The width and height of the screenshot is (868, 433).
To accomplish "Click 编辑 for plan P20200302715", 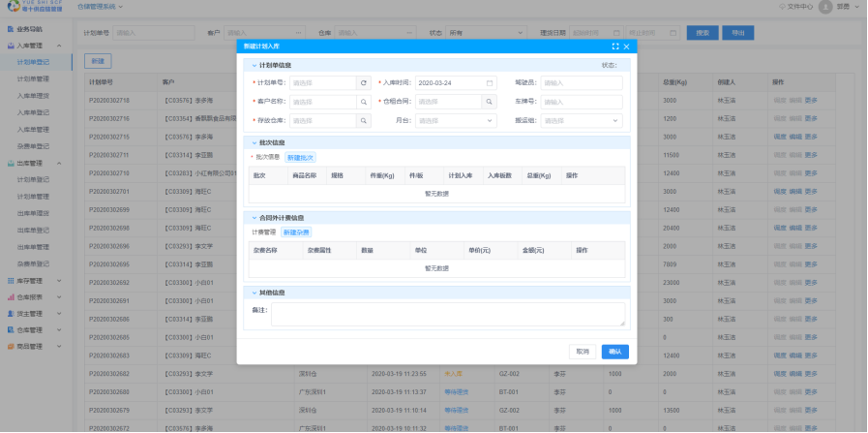I will point(795,137).
